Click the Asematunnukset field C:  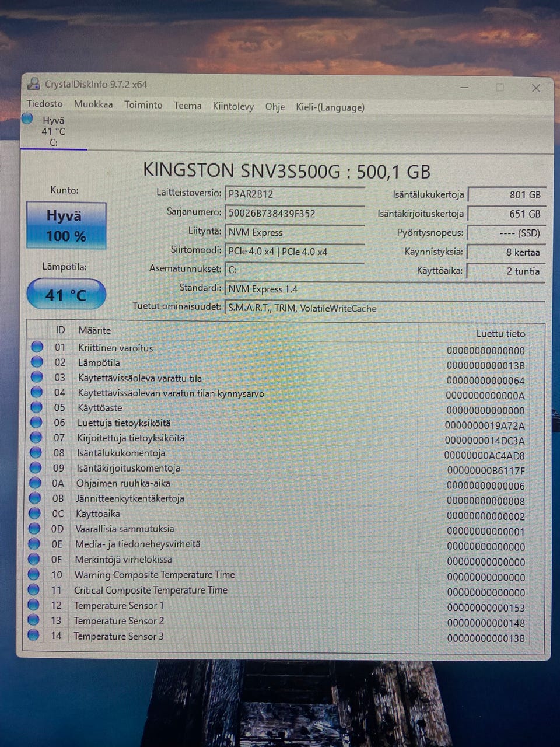295,270
